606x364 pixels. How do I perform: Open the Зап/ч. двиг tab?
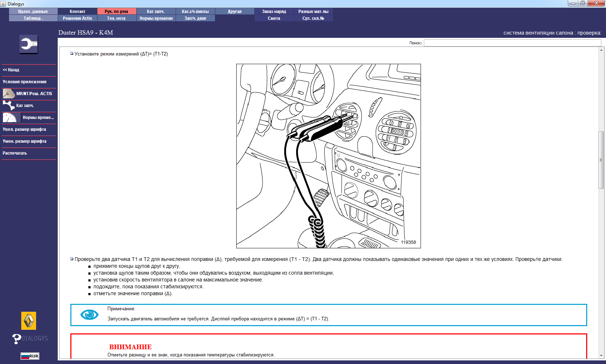click(196, 18)
